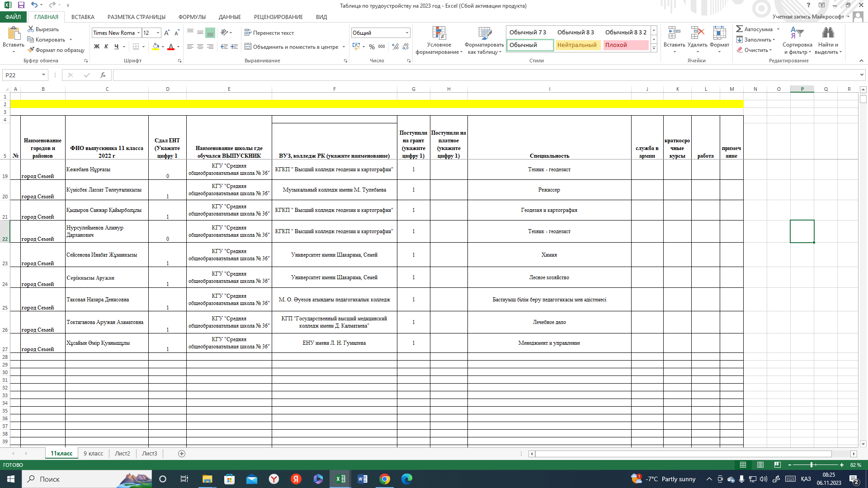Click the decrease indent icon
The image size is (868, 488).
(224, 47)
